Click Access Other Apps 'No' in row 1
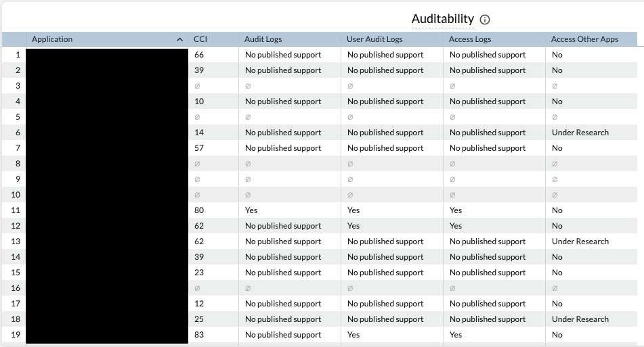Image resolution: width=644 pixels, height=347 pixels. coord(557,55)
